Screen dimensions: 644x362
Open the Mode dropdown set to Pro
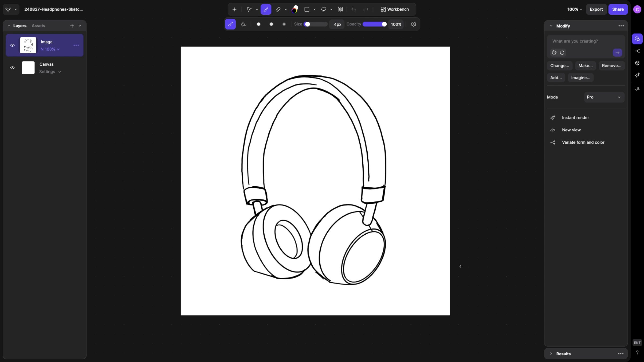click(604, 97)
